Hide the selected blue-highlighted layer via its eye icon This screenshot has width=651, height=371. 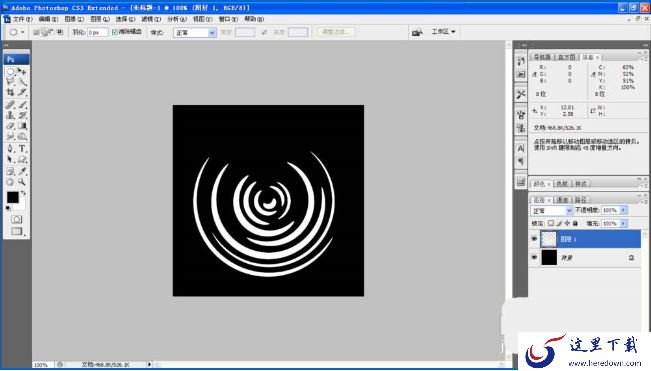pyautogui.click(x=534, y=239)
